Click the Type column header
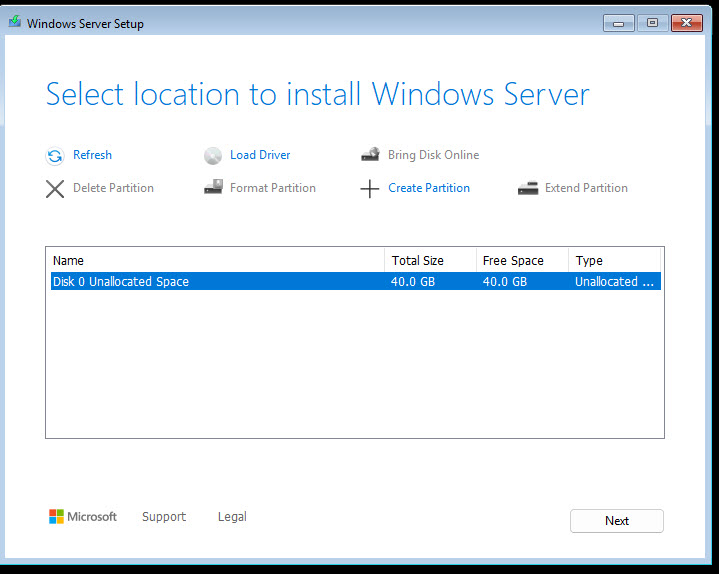 (614, 260)
